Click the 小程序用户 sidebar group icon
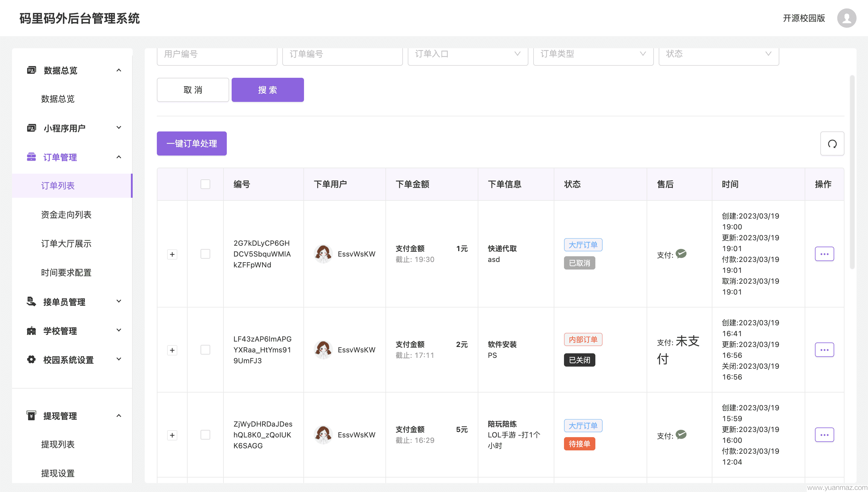868x492 pixels. pos(31,128)
